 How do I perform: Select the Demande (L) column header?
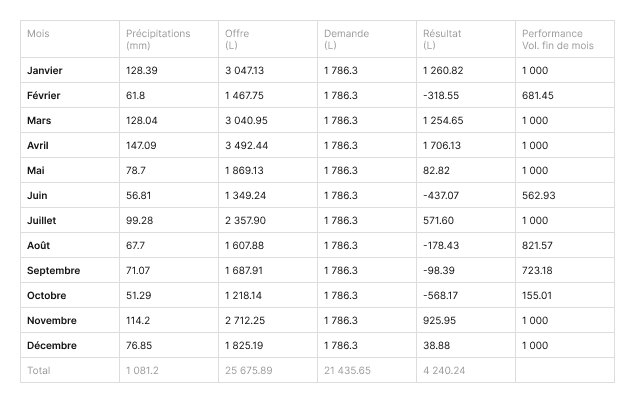[346, 39]
